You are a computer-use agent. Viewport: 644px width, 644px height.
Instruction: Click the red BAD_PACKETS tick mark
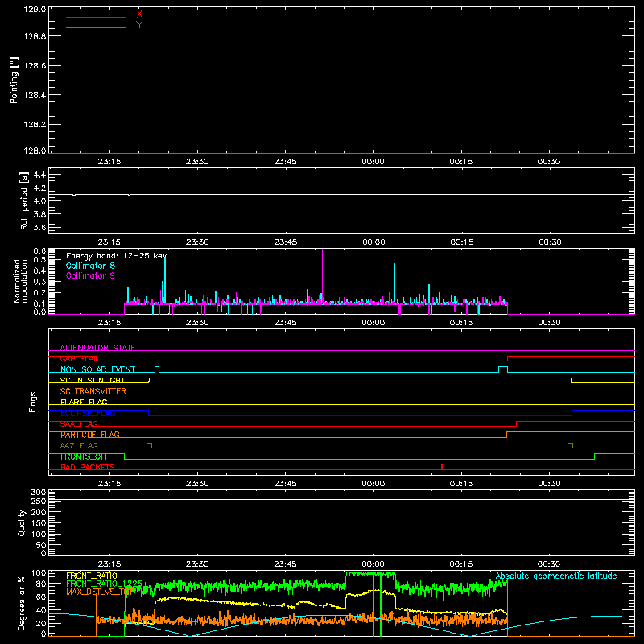pos(442,467)
